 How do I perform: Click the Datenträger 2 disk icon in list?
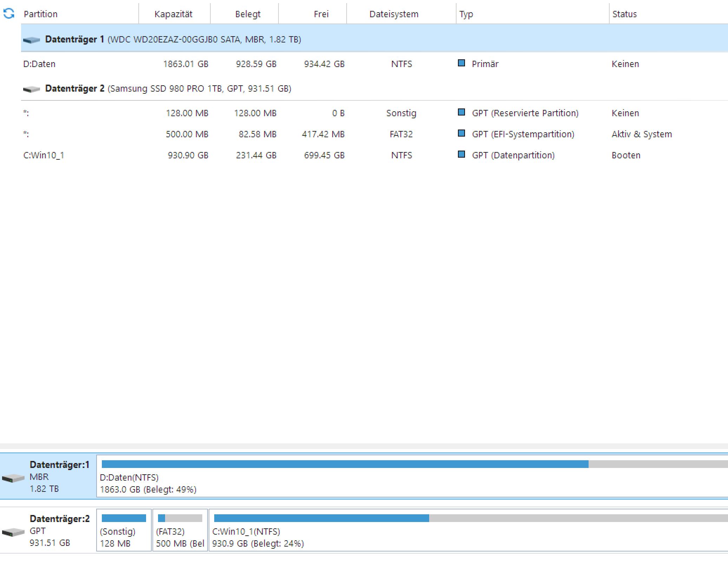click(32, 89)
